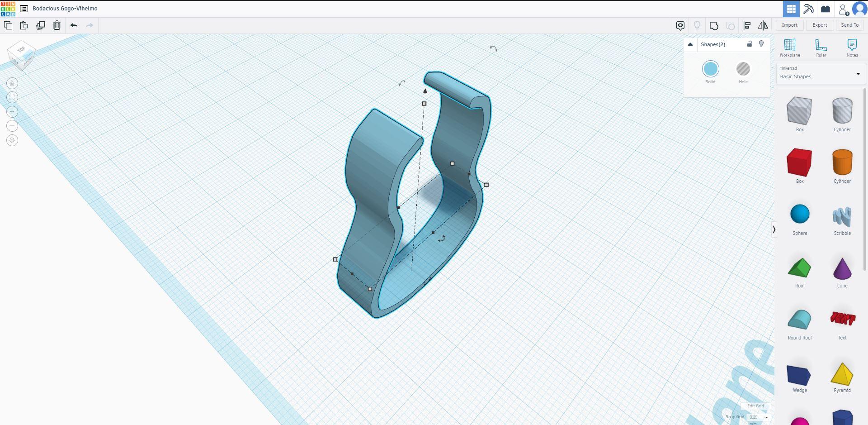The width and height of the screenshot is (868, 425).
Task: Pick the Scribble shape
Action: point(842,217)
